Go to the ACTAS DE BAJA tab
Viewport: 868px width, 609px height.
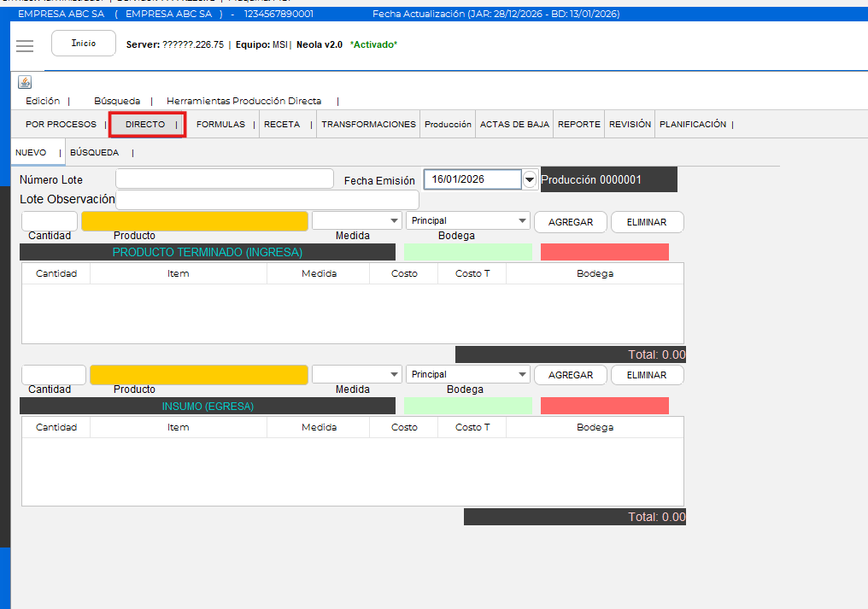tap(514, 125)
